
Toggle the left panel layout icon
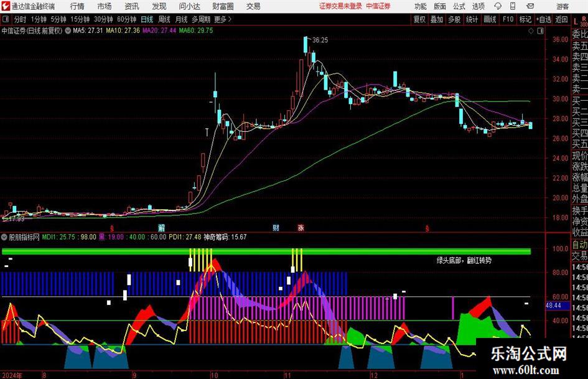point(6,19)
